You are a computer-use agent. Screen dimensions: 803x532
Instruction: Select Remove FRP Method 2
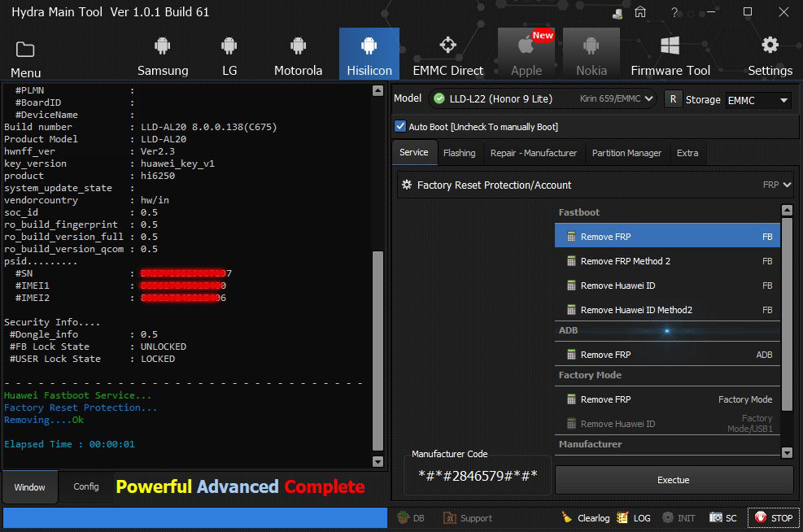[667, 261]
